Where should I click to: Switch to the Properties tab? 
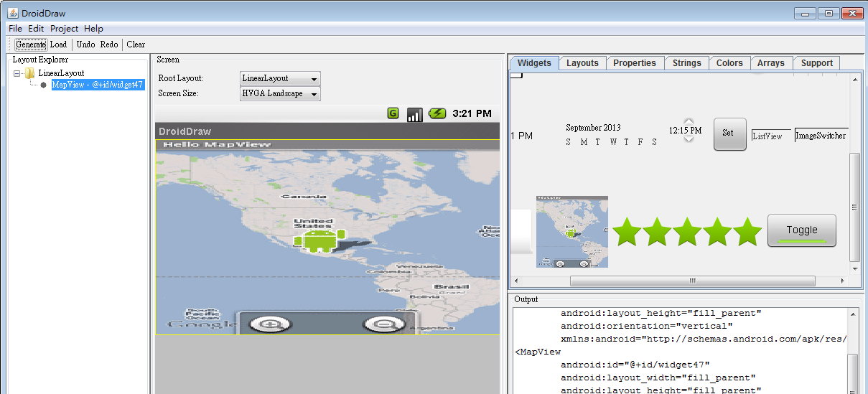[635, 63]
